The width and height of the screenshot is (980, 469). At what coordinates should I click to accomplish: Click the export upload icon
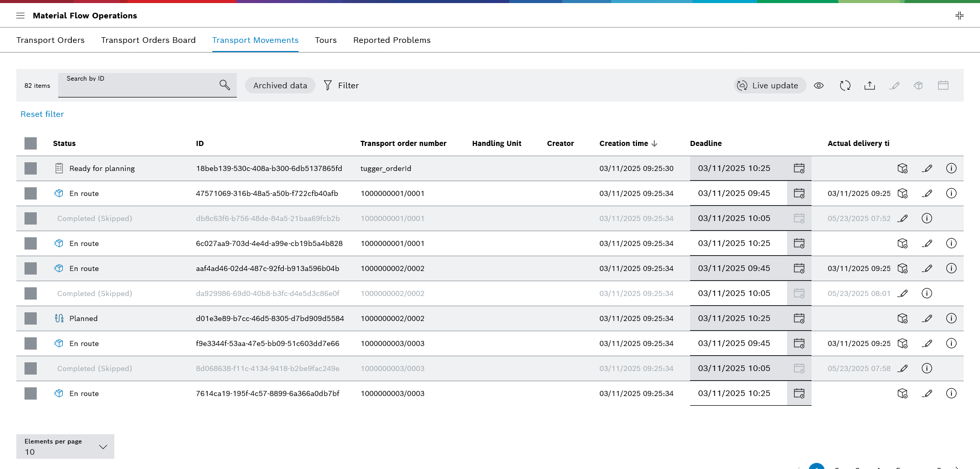tap(870, 86)
